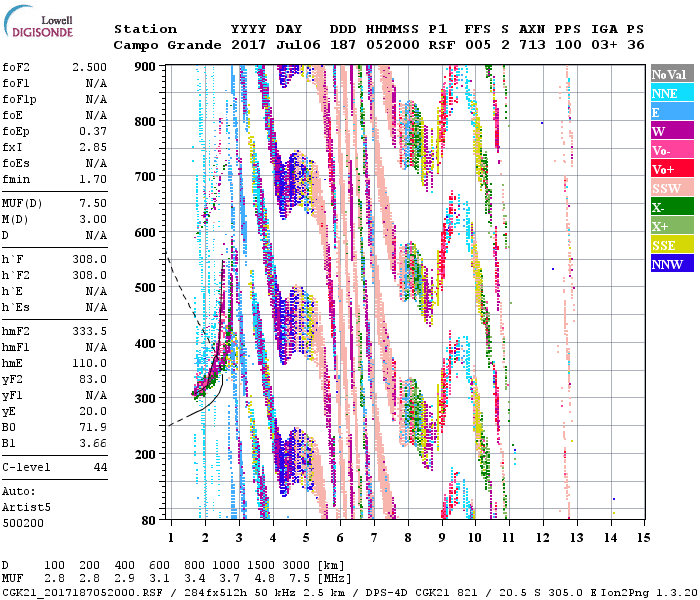The width and height of the screenshot is (700, 600).
Task: Select the Campo Grande station name
Action: click(x=163, y=45)
